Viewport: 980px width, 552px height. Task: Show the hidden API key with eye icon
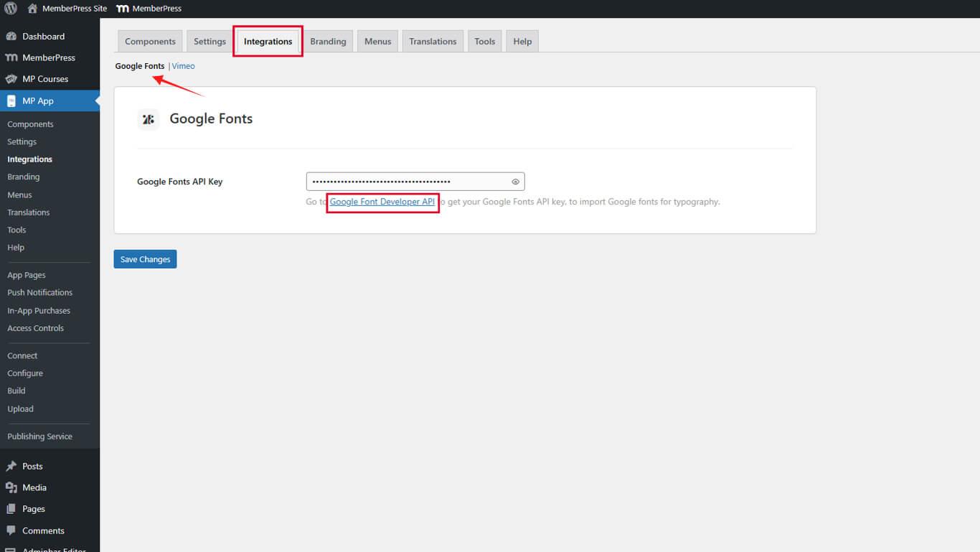(515, 182)
